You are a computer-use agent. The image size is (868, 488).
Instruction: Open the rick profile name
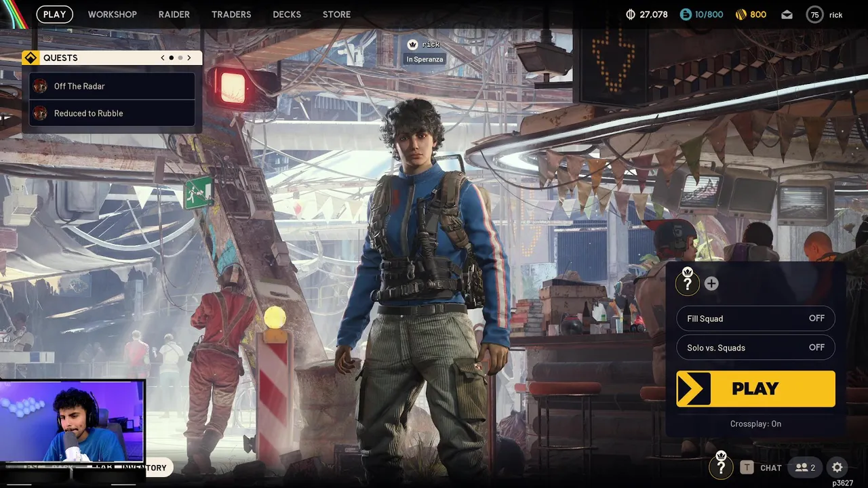(x=836, y=15)
